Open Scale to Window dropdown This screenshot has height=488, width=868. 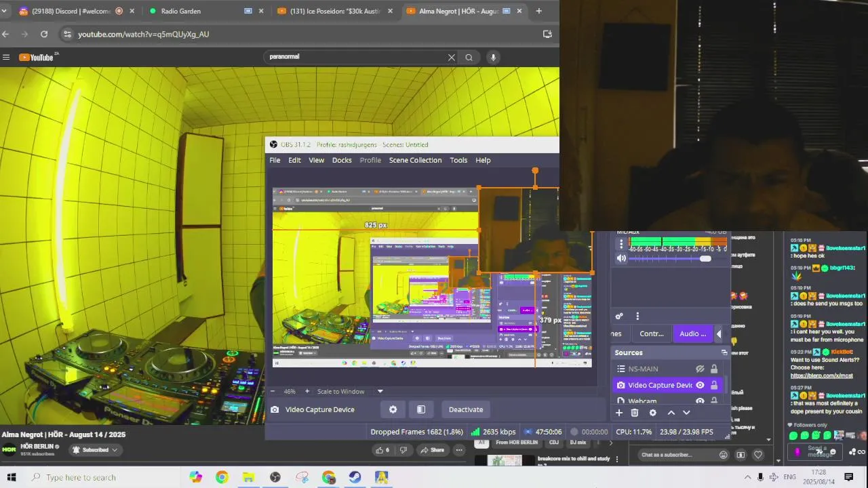point(380,391)
